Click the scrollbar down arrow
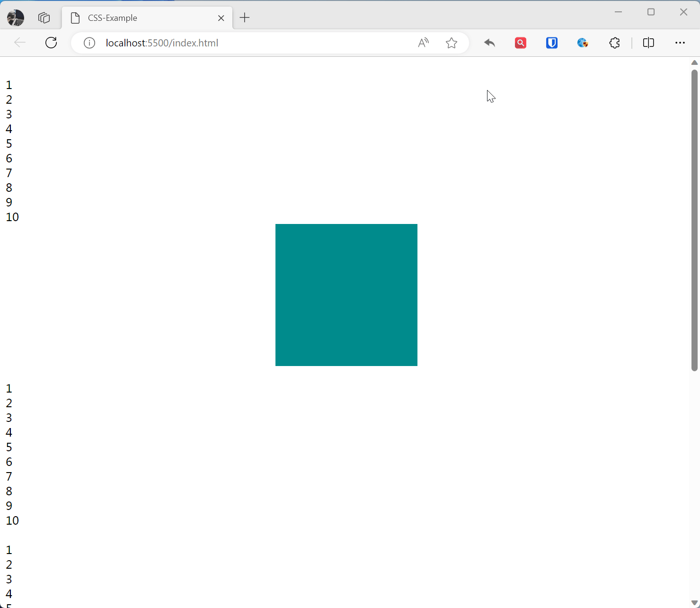This screenshot has height=608, width=700. 694,603
